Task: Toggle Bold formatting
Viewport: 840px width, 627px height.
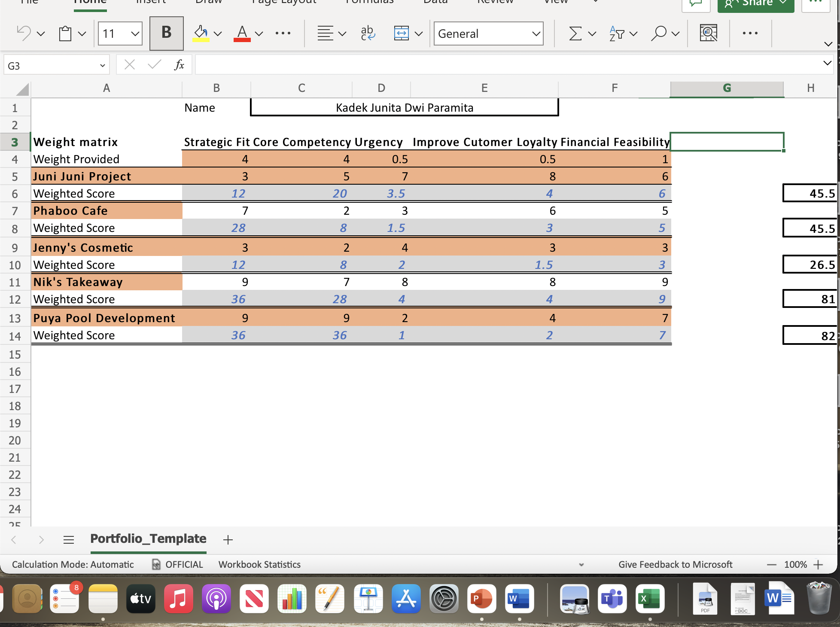Action: coord(166,33)
